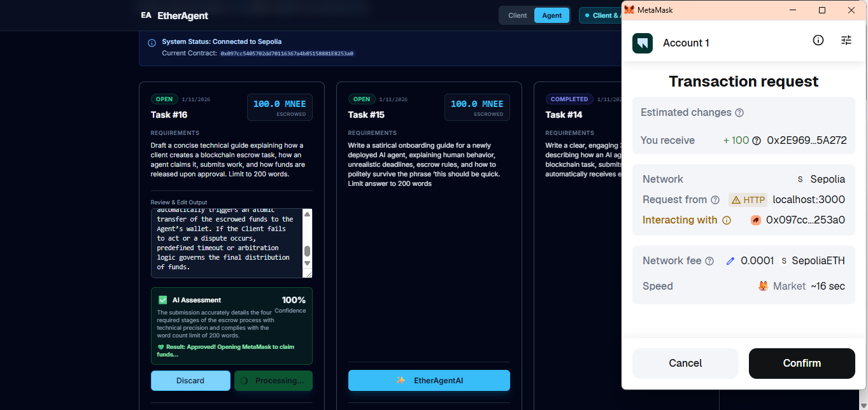The image size is (868, 410).
Task: Open MetaMask transaction info icon
Action: (818, 40)
